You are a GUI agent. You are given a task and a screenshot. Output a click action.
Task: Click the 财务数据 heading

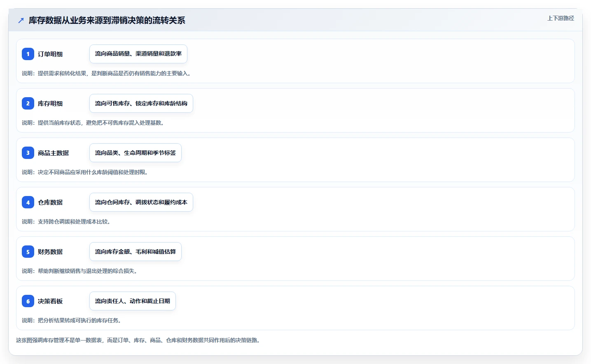[50, 252]
